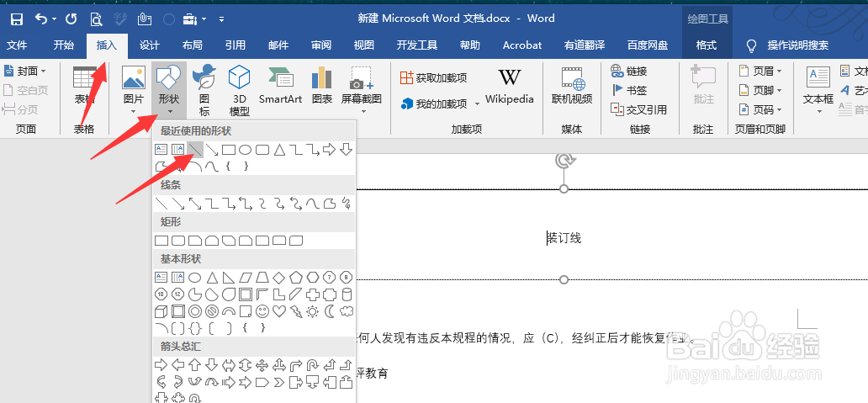The width and height of the screenshot is (868, 403).
Task: Pick the U-turn arrow under 箭头总汇
Action: click(313, 365)
